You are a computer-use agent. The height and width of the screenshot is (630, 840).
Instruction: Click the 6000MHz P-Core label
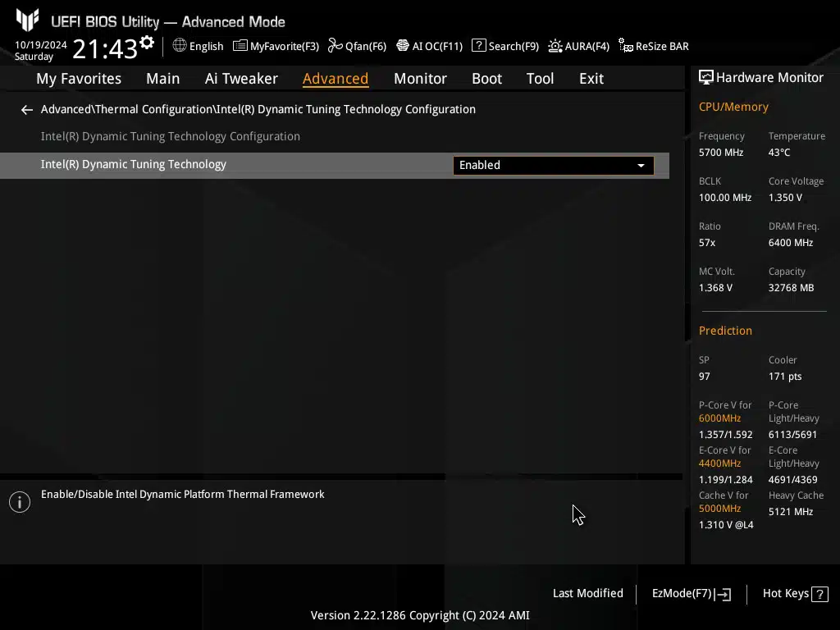point(719,418)
